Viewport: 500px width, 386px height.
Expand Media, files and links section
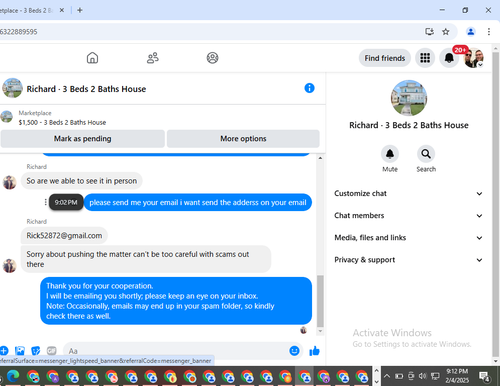click(408, 238)
